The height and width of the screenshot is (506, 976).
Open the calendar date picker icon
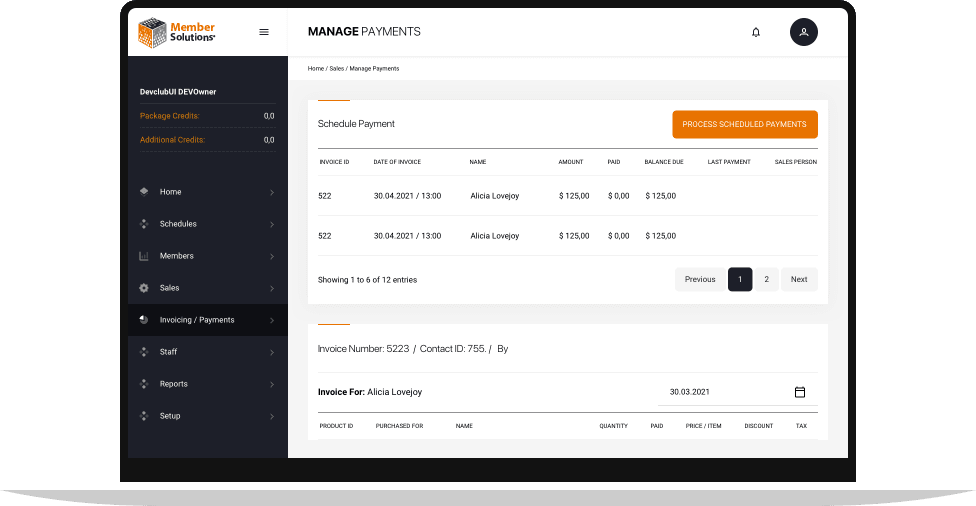[800, 392]
